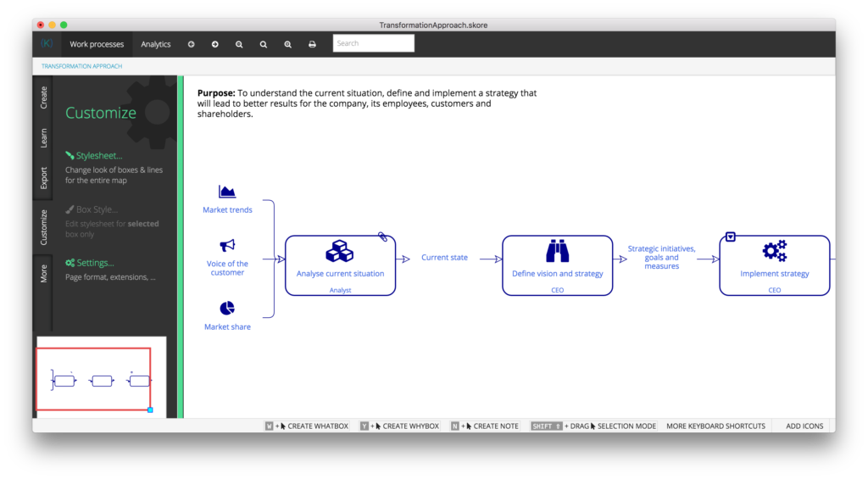The image size is (868, 479).
Task: Click the cubes icon in Analyse box
Action: point(339,251)
